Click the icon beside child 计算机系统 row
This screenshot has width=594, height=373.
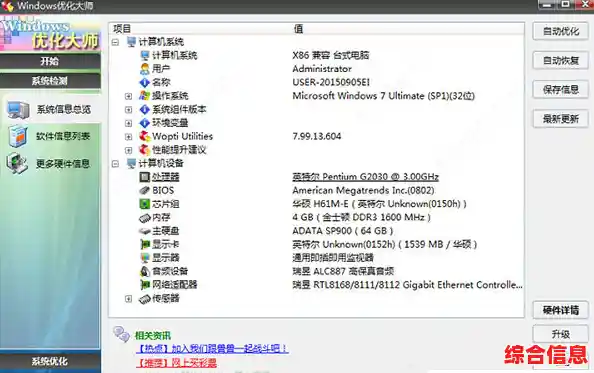[x=144, y=55]
